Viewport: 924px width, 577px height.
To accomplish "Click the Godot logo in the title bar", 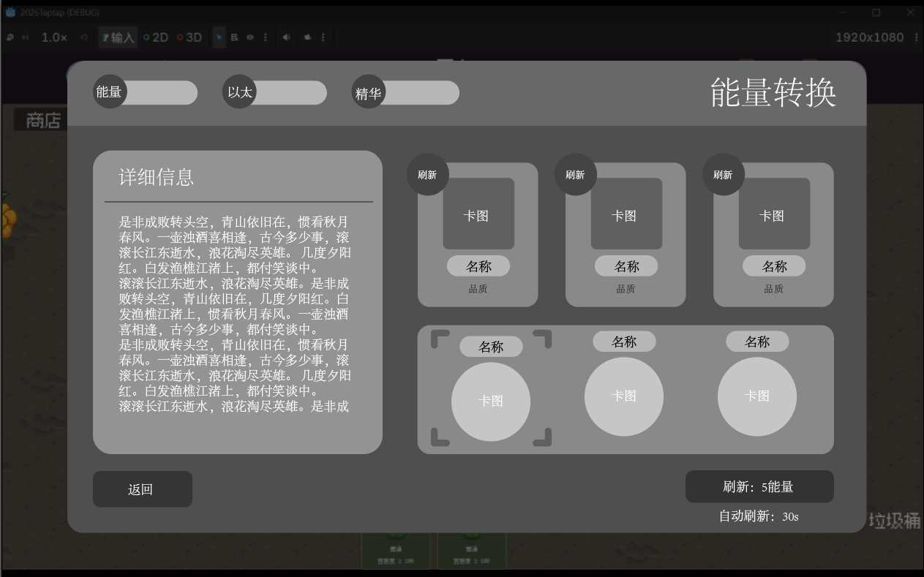I will (10, 12).
